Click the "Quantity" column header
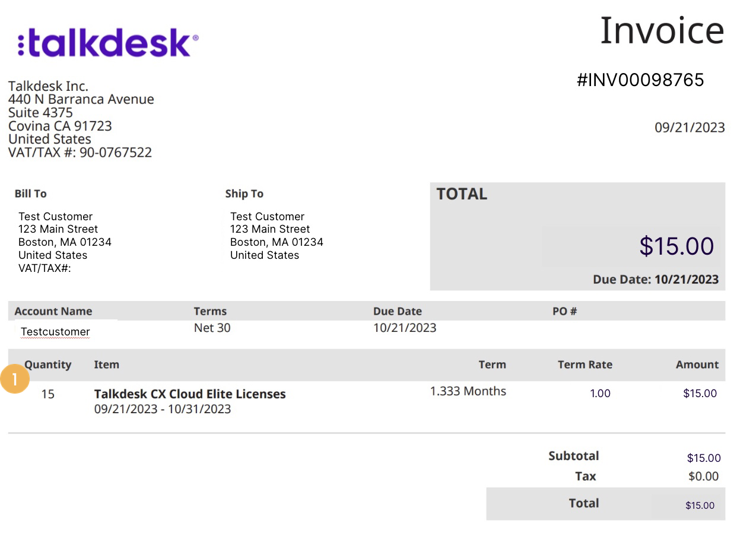 [x=47, y=365]
